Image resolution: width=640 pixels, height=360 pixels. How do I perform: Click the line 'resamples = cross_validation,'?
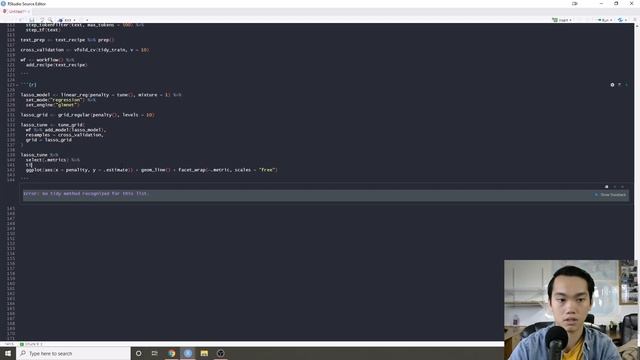tap(64, 135)
